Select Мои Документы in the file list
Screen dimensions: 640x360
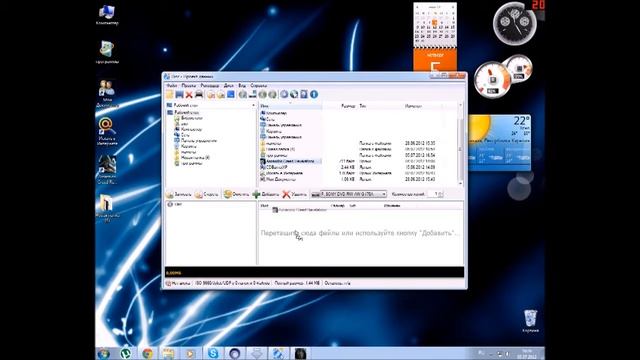click(x=278, y=179)
